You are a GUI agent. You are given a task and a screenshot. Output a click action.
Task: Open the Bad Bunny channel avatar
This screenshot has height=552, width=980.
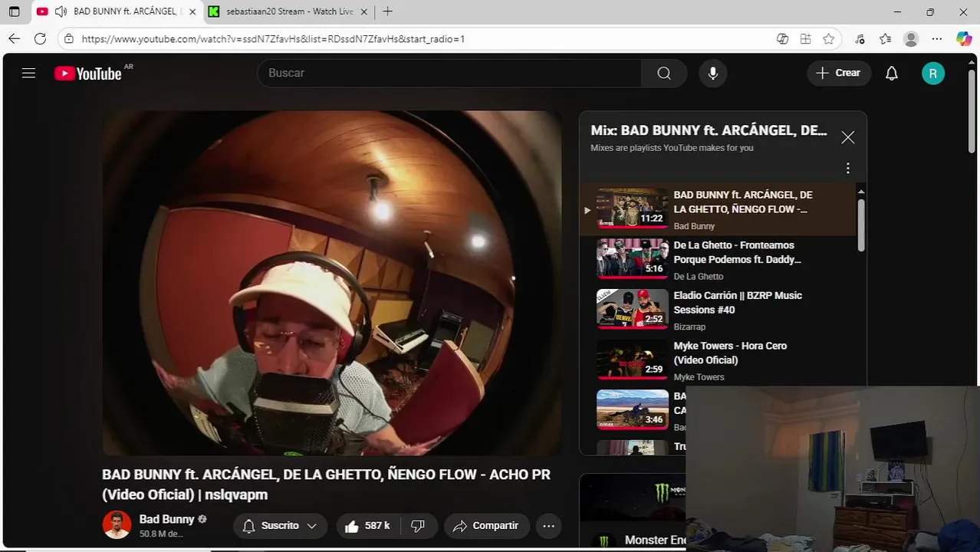(117, 524)
